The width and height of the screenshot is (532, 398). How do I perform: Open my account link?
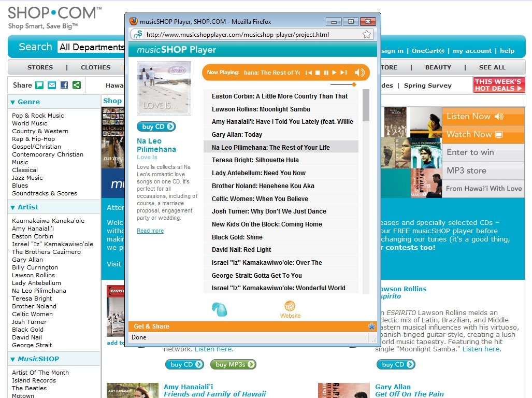[472, 51]
